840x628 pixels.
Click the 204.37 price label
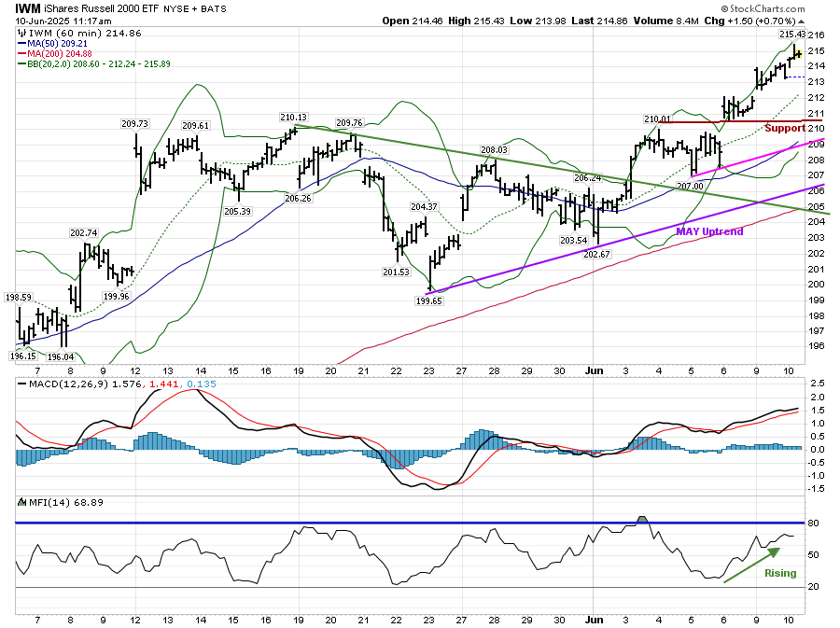(424, 206)
